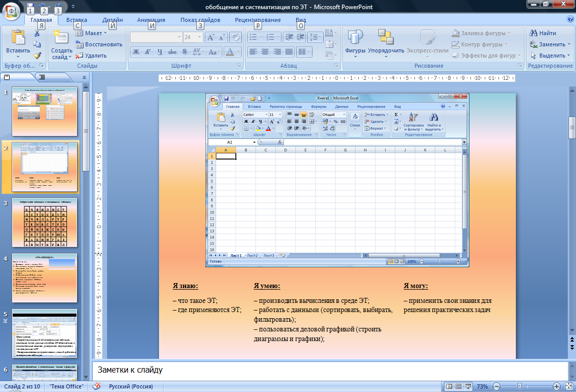
Task: Click the large Вставить paste button in PowerPoint
Action: coord(18,43)
